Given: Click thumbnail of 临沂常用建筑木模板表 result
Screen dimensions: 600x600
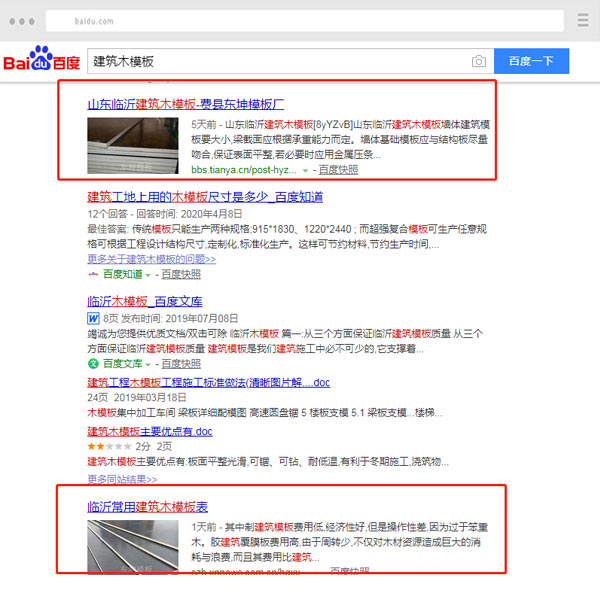Looking at the screenshot, I should [x=133, y=546].
